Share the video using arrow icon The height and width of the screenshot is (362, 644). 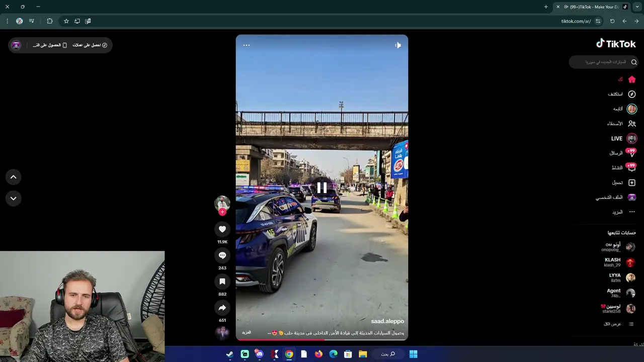tap(222, 308)
